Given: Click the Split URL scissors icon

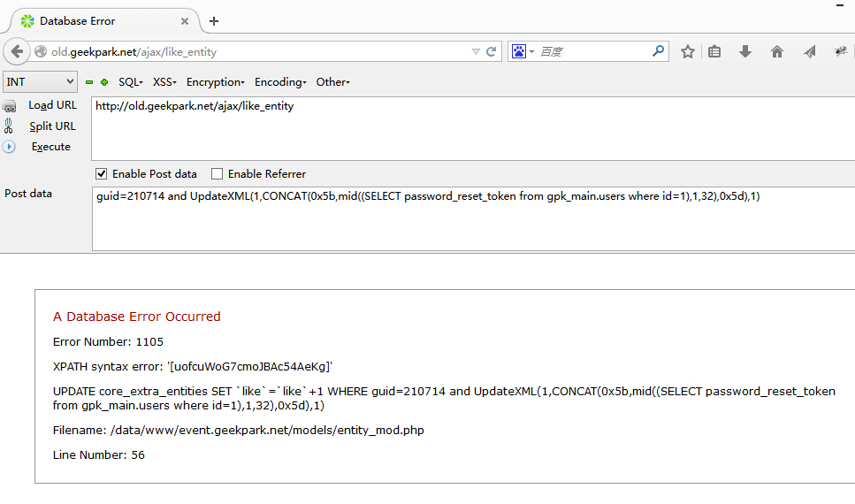Looking at the screenshot, I should [x=8, y=126].
